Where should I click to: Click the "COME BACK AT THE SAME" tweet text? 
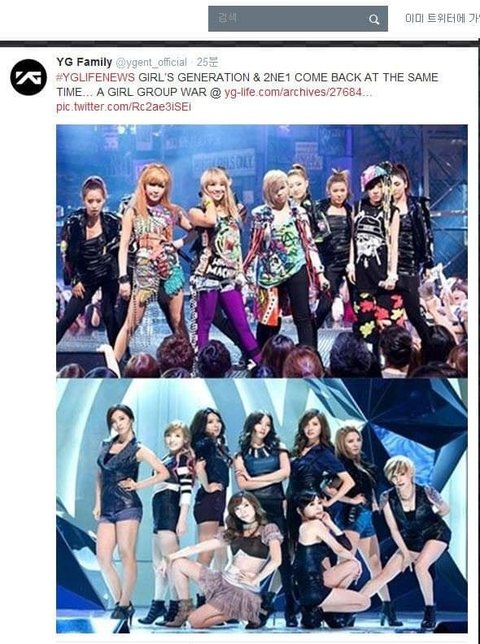pos(366,77)
